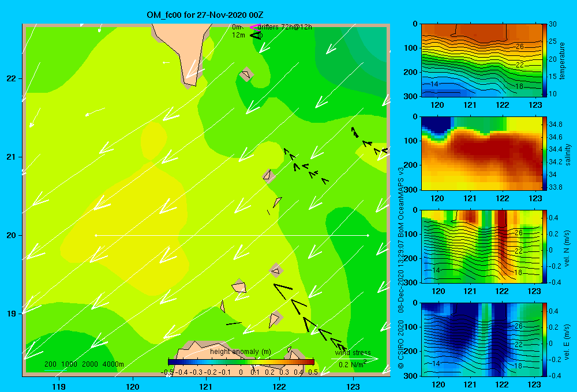Click latitude label 22 on main map
The width and height of the screenshot is (577, 392).
(12, 79)
